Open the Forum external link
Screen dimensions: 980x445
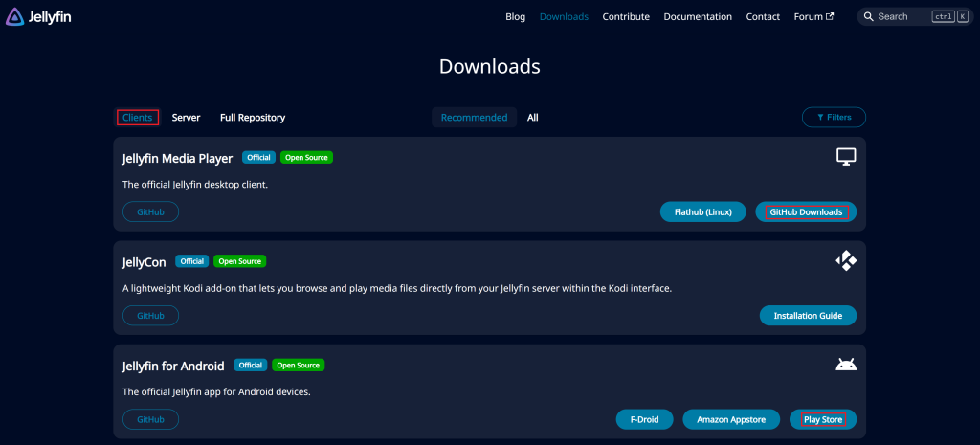(813, 17)
